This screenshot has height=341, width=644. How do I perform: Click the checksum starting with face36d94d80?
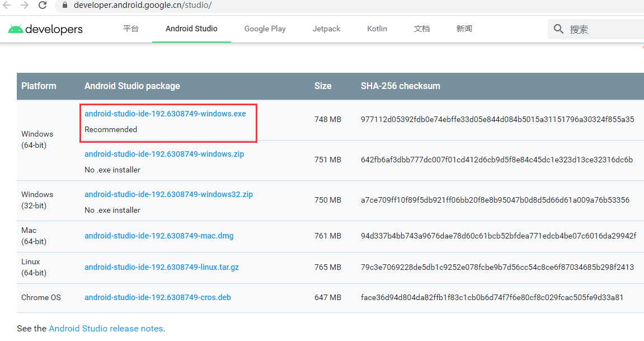(x=492, y=297)
